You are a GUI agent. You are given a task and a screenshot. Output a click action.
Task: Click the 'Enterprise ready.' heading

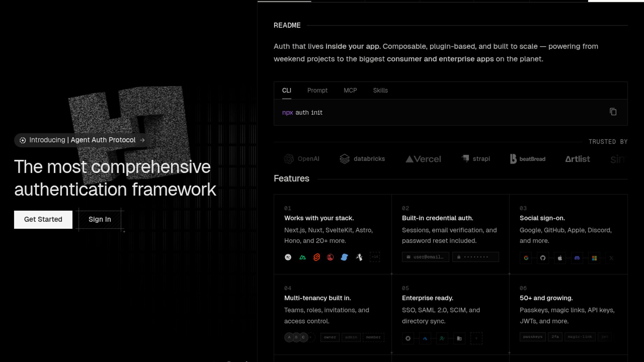(427, 298)
